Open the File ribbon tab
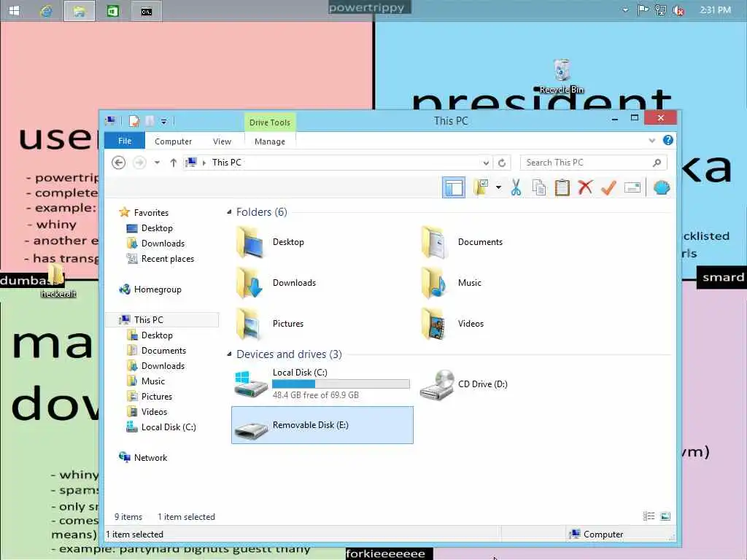The image size is (747, 560). coord(125,141)
